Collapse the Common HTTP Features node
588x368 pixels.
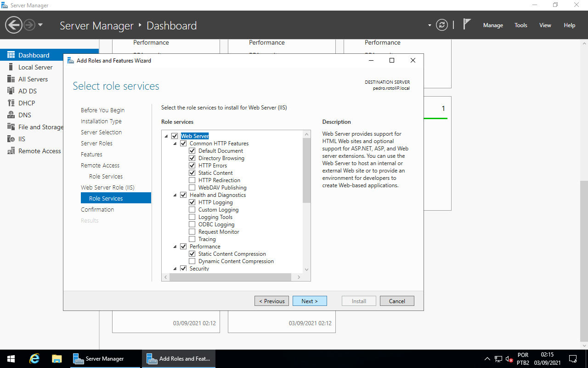(175, 144)
